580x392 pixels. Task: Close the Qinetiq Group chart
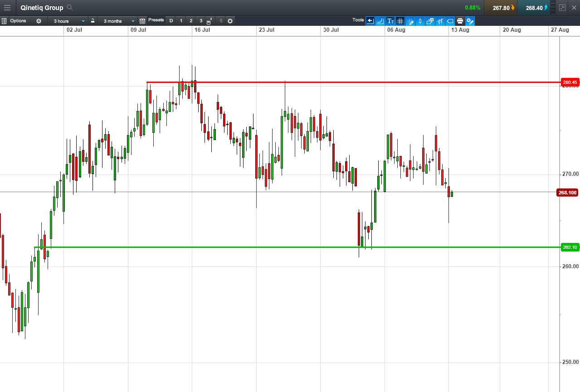(574, 8)
